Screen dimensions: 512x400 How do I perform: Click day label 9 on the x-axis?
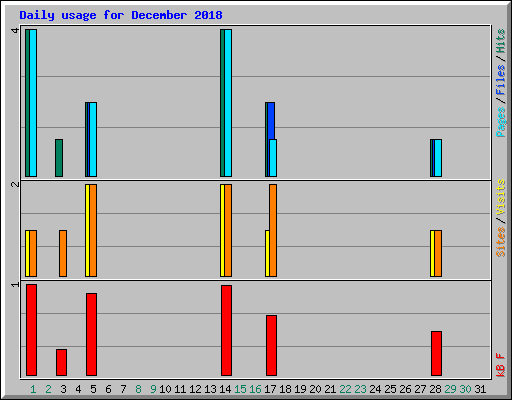click(x=153, y=389)
